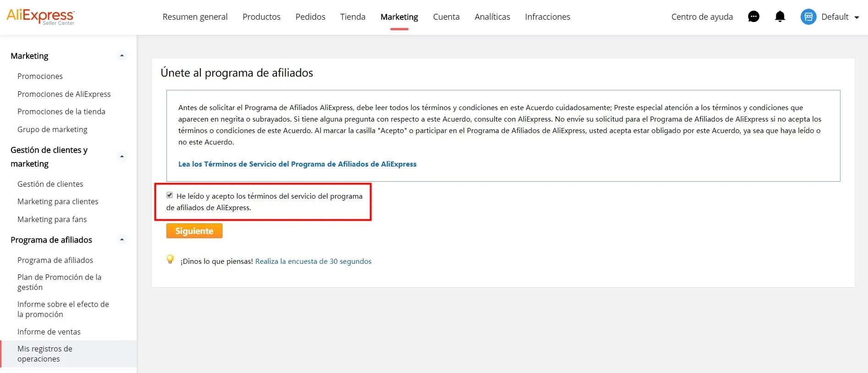Collapse the Marketing sidebar section
Image resolution: width=868 pixels, height=373 pixels.
(122, 56)
